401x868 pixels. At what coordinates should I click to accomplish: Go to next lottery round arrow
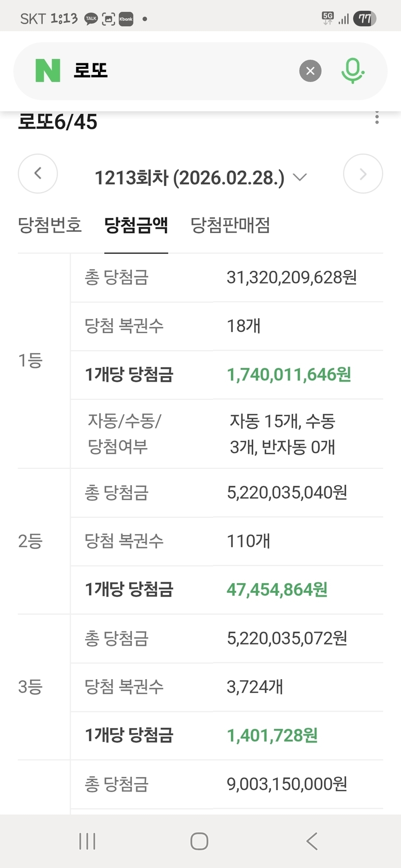[363, 174]
